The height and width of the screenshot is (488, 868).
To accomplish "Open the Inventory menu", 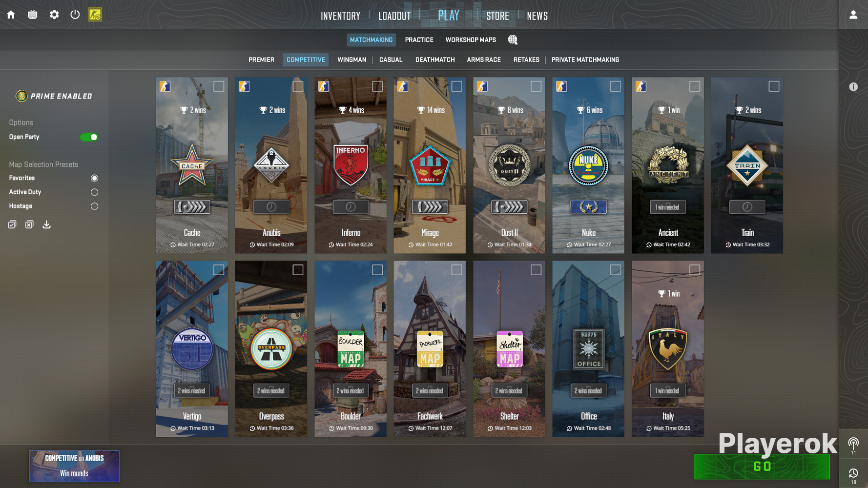I will [x=340, y=16].
